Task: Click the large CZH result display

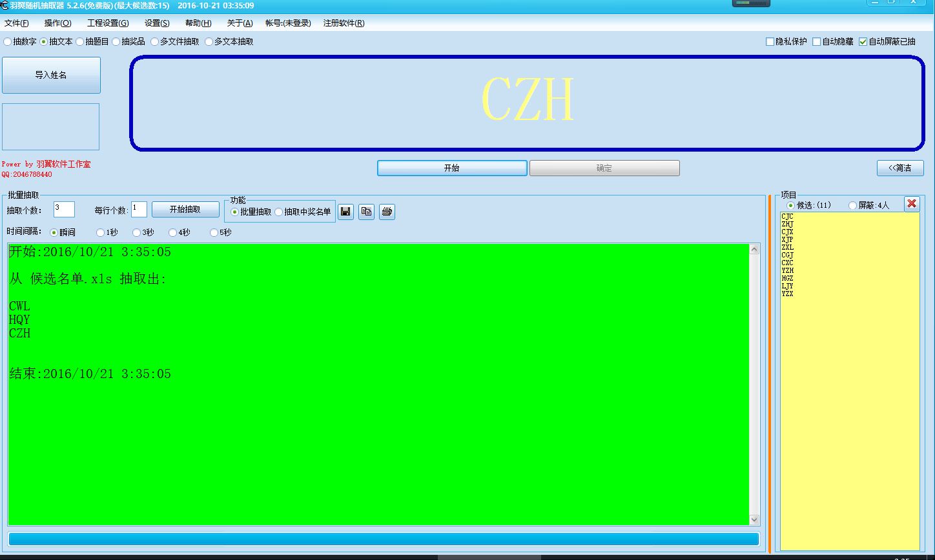Action: [528, 101]
